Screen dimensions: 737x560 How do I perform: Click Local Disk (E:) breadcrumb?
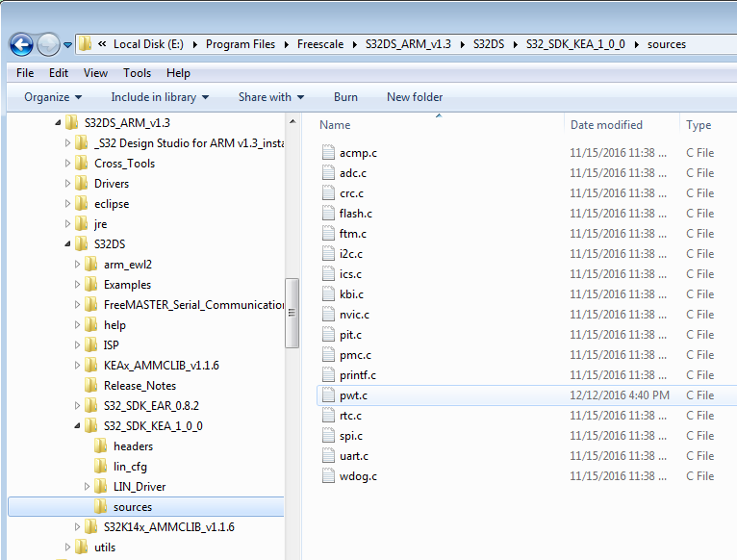tap(148, 44)
